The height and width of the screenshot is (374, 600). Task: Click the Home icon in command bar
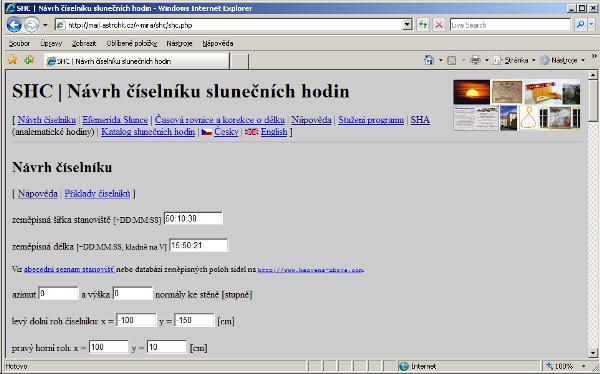click(x=429, y=60)
